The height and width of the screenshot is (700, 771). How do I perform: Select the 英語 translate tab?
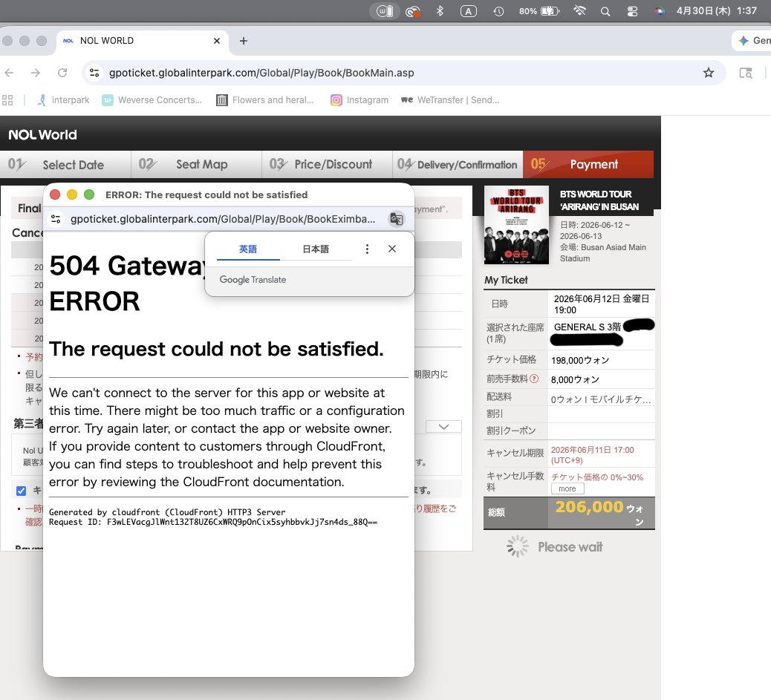tap(248, 249)
